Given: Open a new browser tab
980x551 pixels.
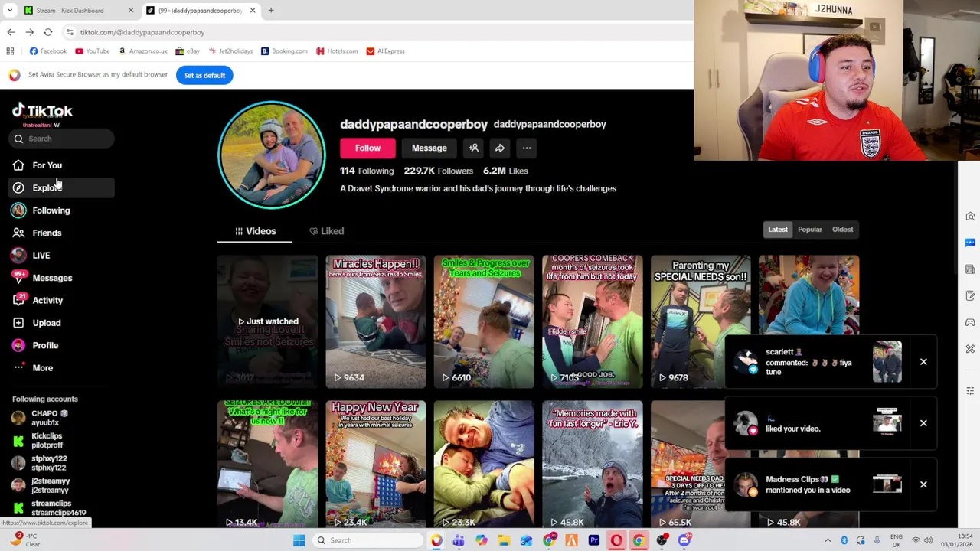Looking at the screenshot, I should (271, 11).
